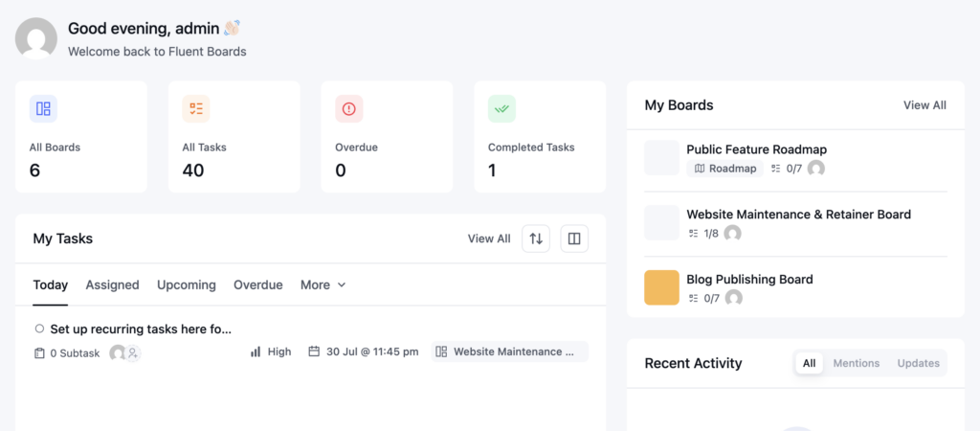
Task: Click the clipboard icon next to 0 Subtask
Action: (x=39, y=353)
